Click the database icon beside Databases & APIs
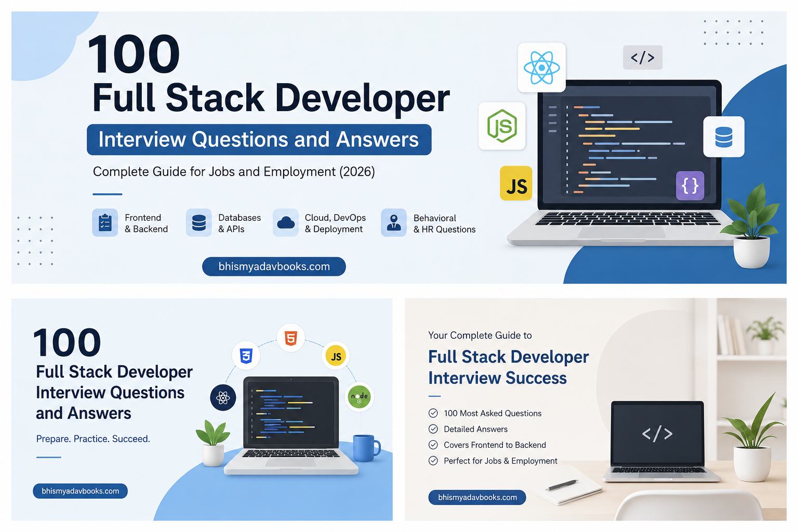 [199, 223]
